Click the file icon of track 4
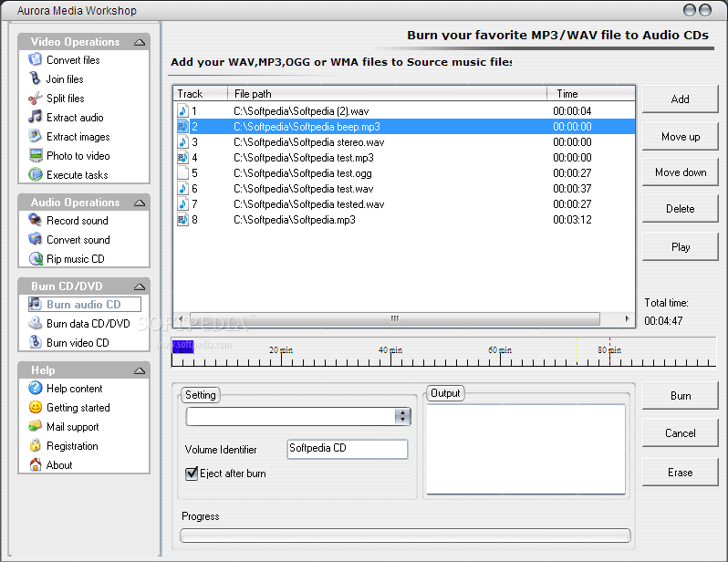The height and width of the screenshot is (562, 728). 183,158
